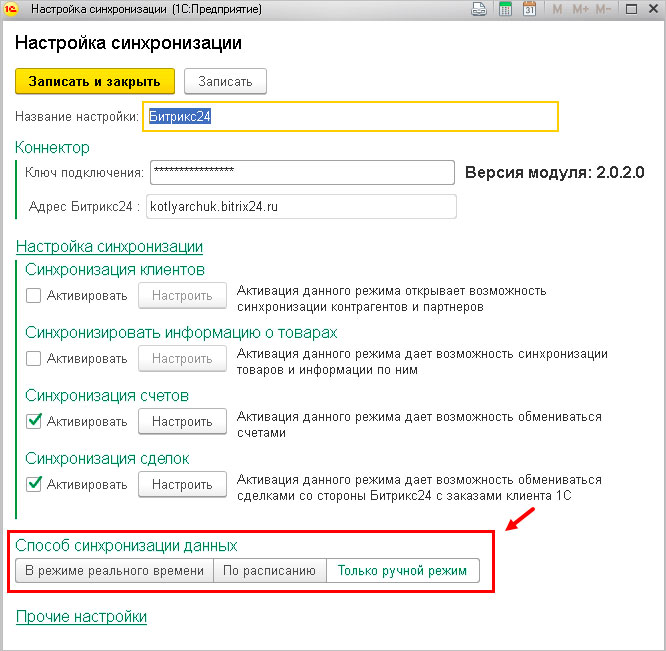Collapse the Настройка синхронизации section link

tap(109, 246)
